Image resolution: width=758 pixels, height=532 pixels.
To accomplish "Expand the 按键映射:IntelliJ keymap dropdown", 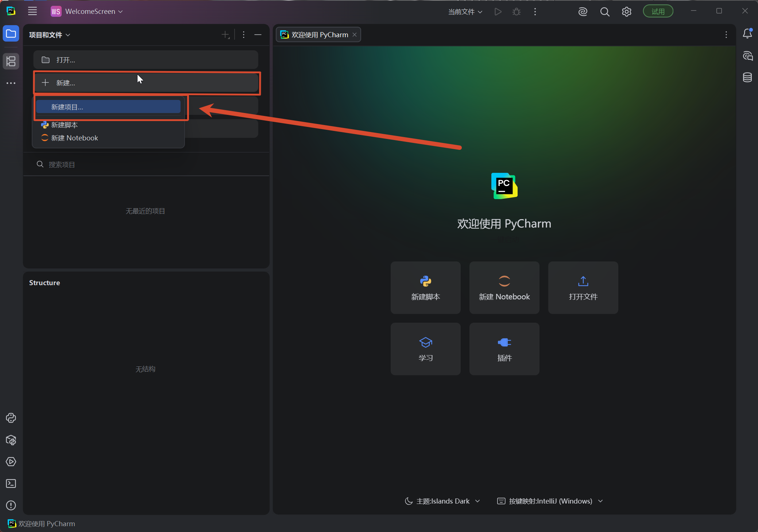I will pos(550,501).
